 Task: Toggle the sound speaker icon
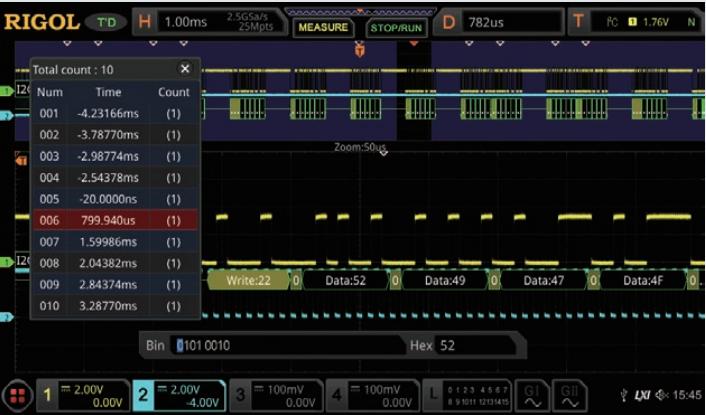pos(662,395)
